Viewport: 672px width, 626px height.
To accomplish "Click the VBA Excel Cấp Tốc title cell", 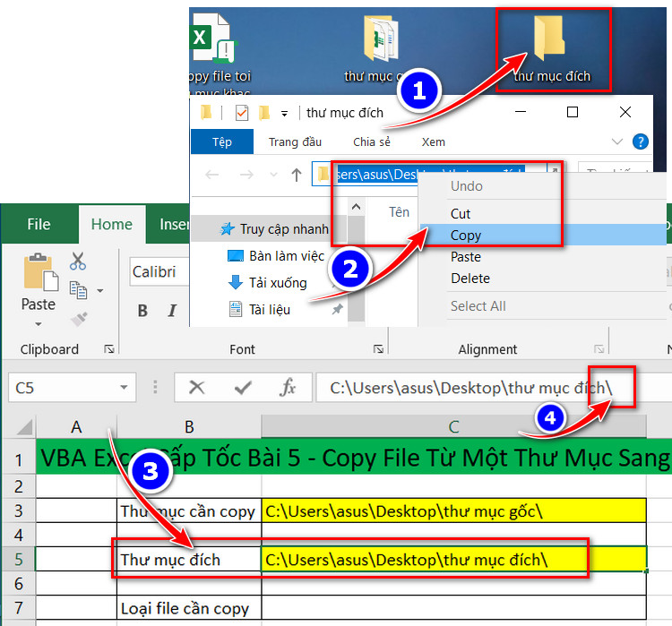I will point(354,457).
